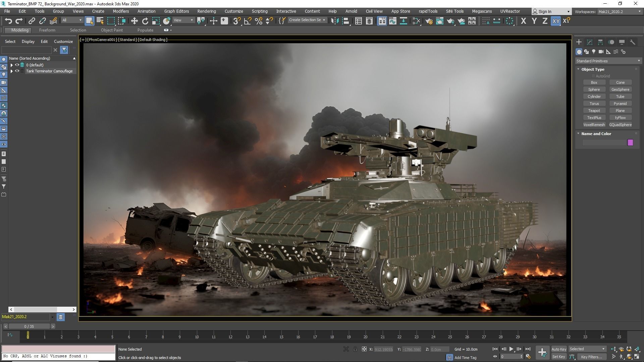Viewport: 644px width, 362px height.
Task: Switch Create panel to Shapes category
Action: coord(586,52)
